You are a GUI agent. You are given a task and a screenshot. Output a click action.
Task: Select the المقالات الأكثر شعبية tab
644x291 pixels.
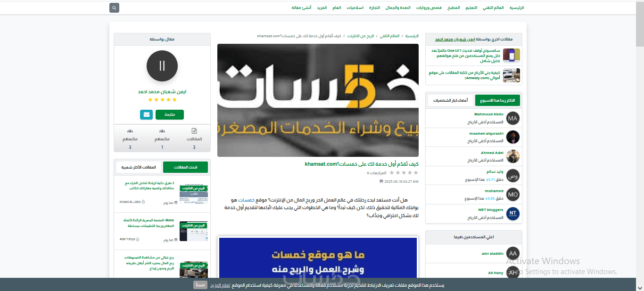[139, 167]
